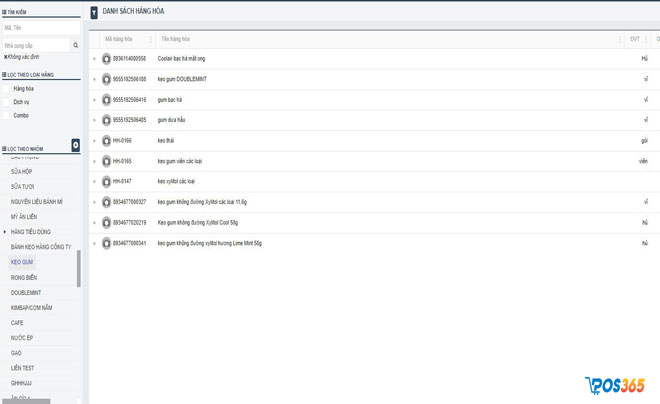The image size is (660, 404).
Task: Click the filter icon beside Danh sách hàng hóa
Action: tap(94, 12)
